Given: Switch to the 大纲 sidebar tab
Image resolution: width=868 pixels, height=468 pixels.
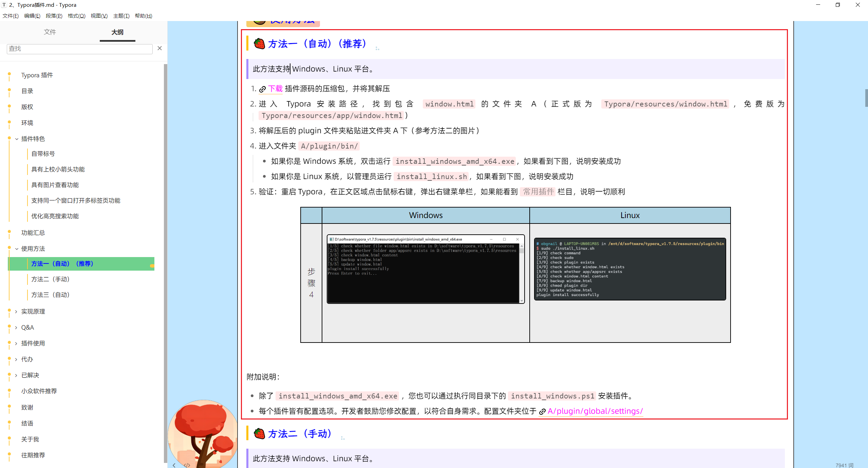Looking at the screenshot, I should pos(117,32).
